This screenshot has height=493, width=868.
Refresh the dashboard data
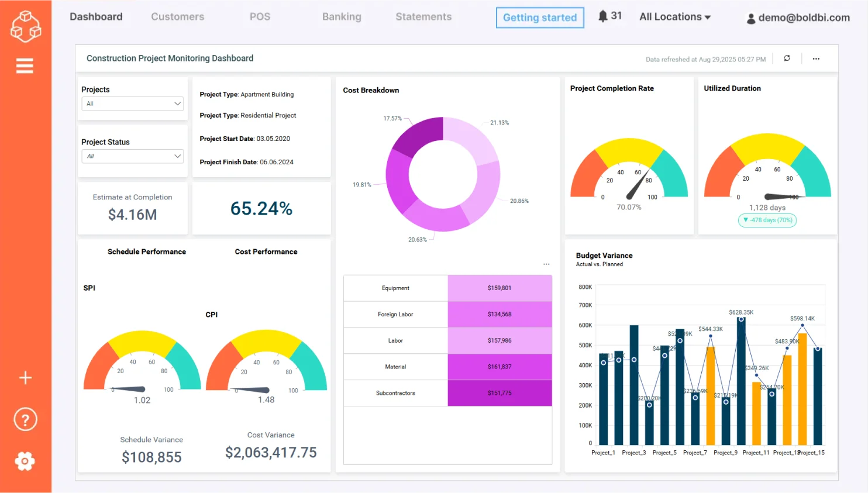(x=787, y=58)
